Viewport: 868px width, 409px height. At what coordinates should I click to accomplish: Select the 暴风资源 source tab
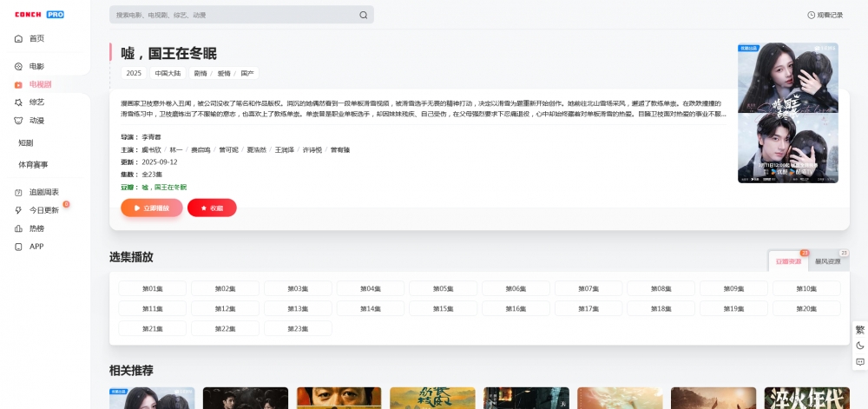pyautogui.click(x=828, y=261)
